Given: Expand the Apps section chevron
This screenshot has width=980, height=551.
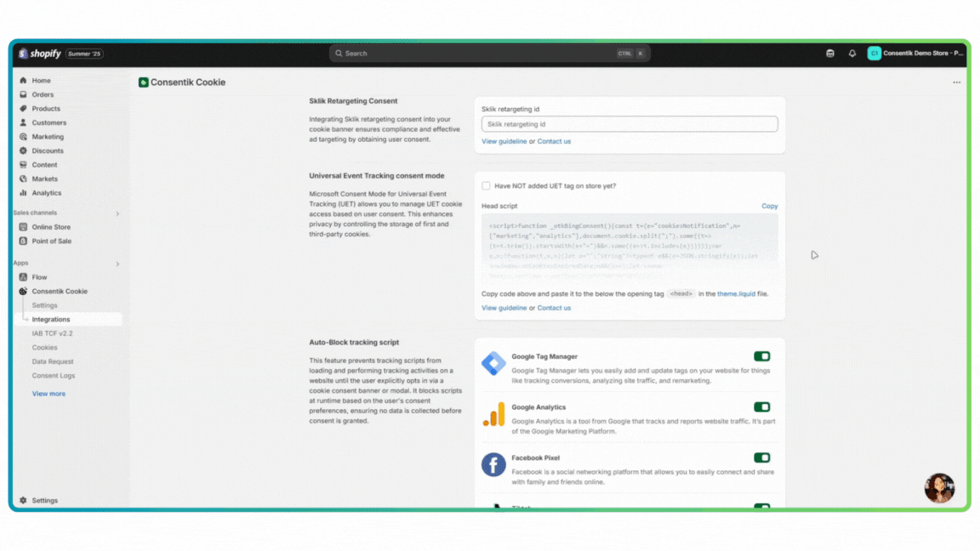Looking at the screenshot, I should (x=117, y=264).
